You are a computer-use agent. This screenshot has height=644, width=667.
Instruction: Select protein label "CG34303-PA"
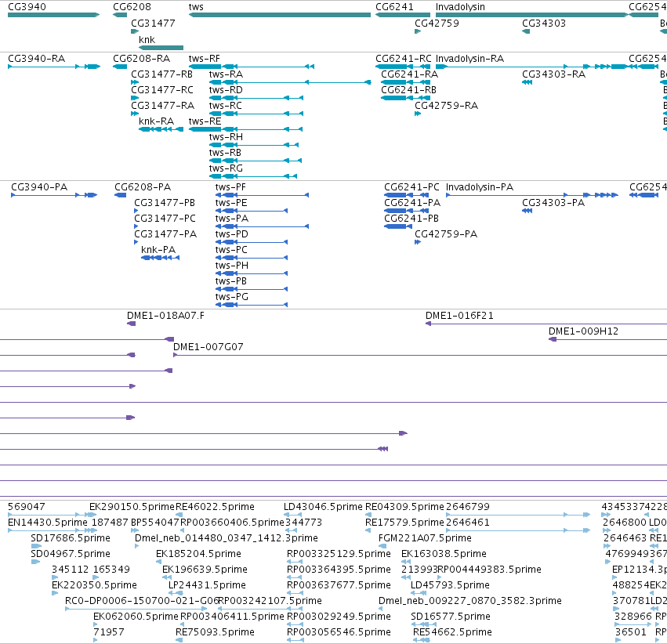[553, 203]
